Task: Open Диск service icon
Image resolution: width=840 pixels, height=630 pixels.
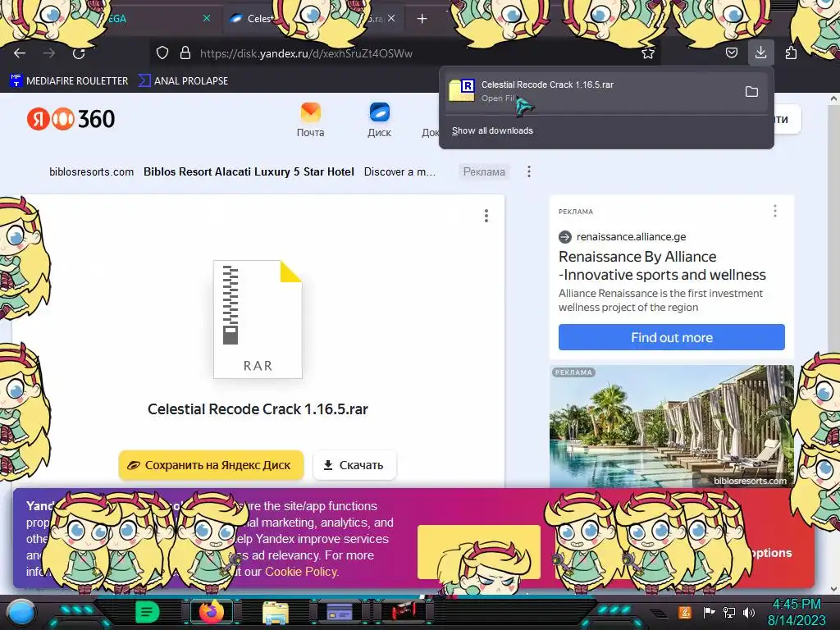Action: point(379,120)
